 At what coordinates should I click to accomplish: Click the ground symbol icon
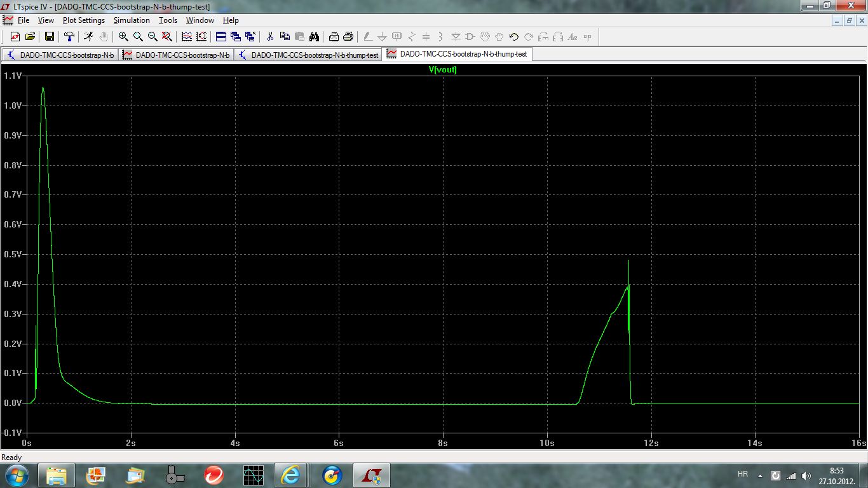[383, 37]
